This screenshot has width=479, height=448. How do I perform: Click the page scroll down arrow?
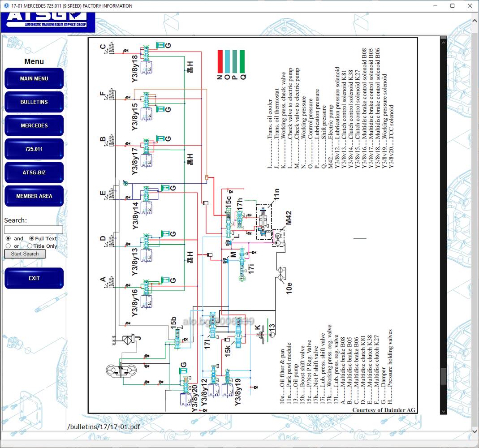click(475, 431)
